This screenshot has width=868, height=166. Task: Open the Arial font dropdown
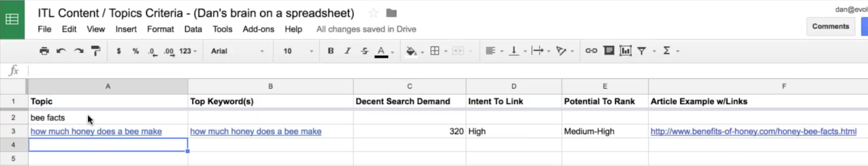(x=237, y=51)
